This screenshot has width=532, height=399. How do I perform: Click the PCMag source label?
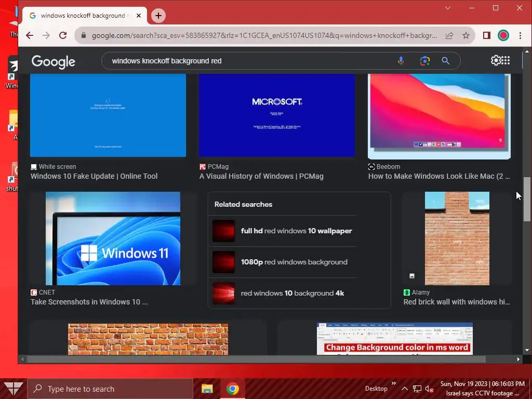coord(218,167)
